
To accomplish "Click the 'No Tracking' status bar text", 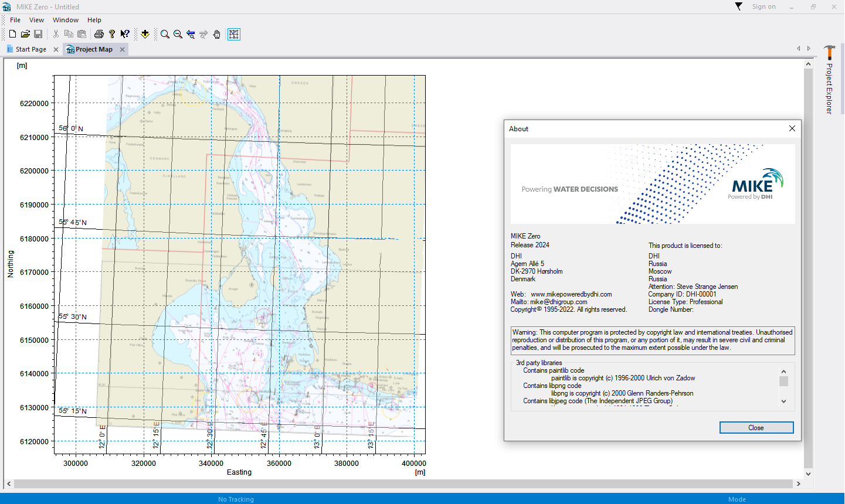I will pos(236,499).
